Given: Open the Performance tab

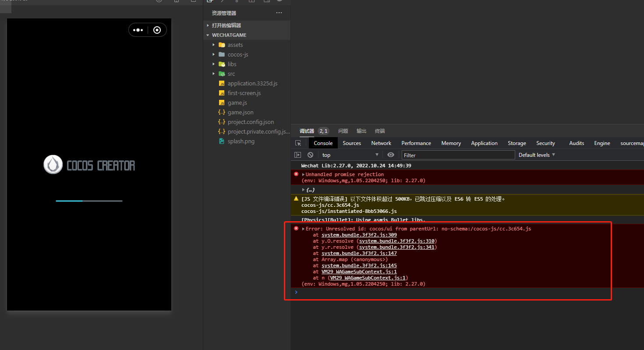Looking at the screenshot, I should [x=416, y=143].
